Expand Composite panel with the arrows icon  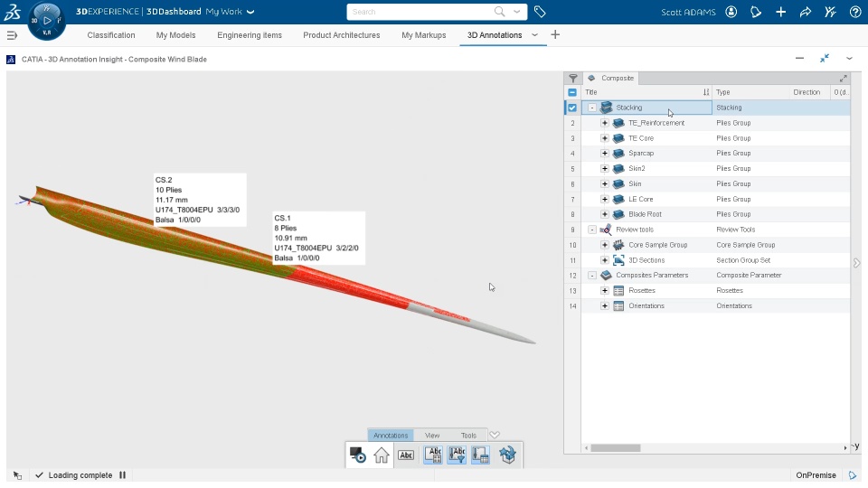(x=843, y=78)
